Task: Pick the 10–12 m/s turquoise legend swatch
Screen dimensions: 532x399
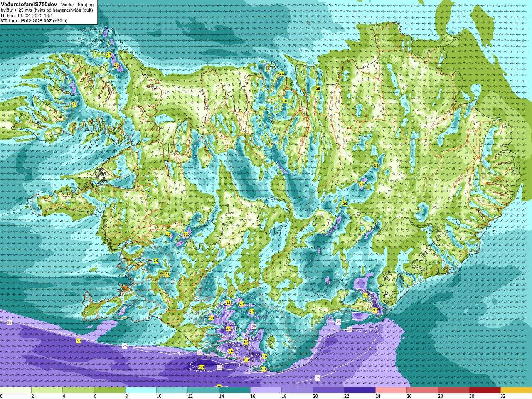Action: pos(172,390)
